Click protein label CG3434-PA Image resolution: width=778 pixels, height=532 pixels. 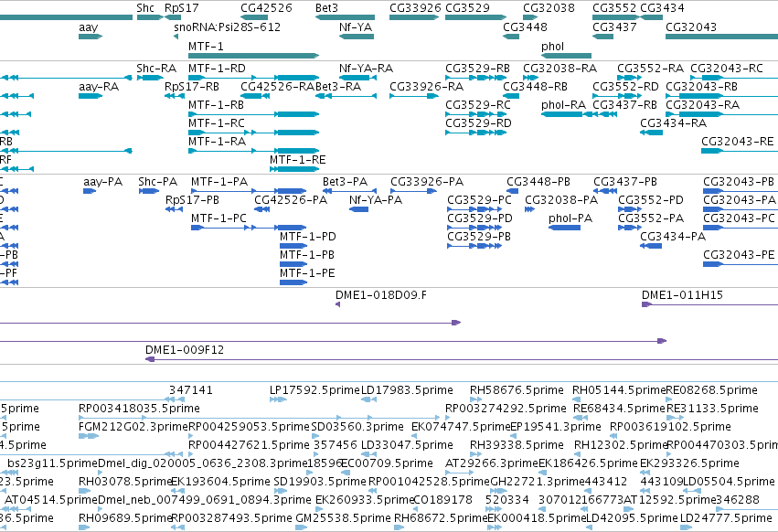(673, 238)
